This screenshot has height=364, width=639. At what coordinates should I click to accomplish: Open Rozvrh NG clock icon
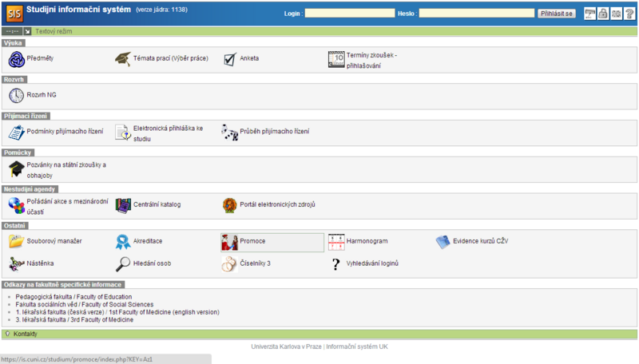pyautogui.click(x=16, y=96)
